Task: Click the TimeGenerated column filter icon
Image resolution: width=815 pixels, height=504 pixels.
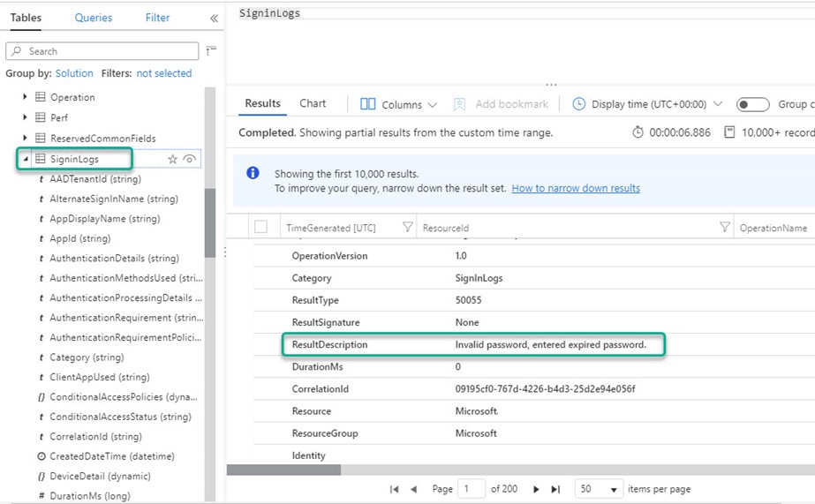Action: [407, 228]
